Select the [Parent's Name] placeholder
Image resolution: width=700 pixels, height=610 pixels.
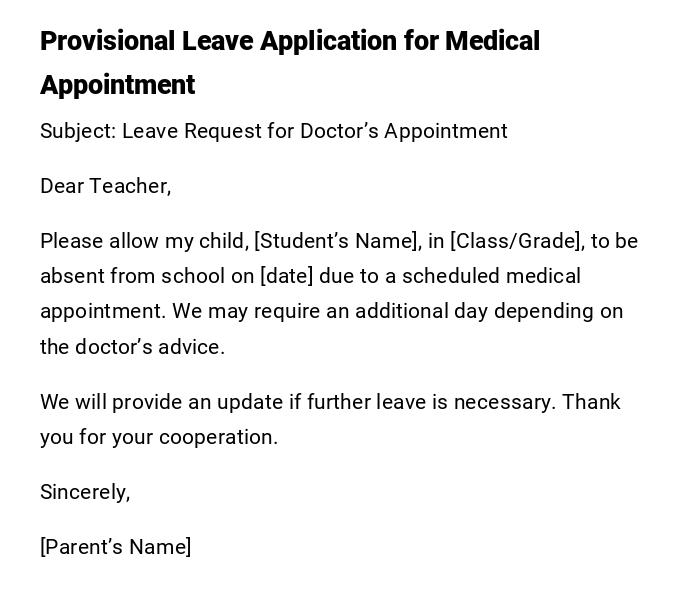115,547
